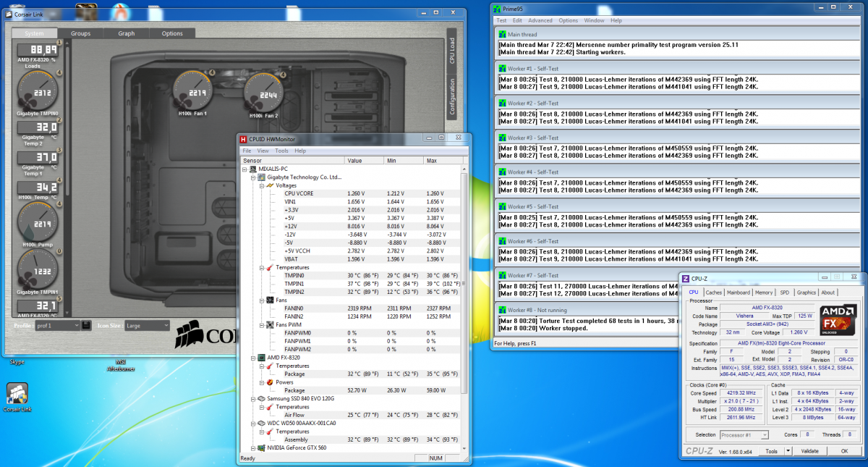Select the H100i Pump gauge in sidebar
868x467 pixels.
pyautogui.click(x=38, y=222)
